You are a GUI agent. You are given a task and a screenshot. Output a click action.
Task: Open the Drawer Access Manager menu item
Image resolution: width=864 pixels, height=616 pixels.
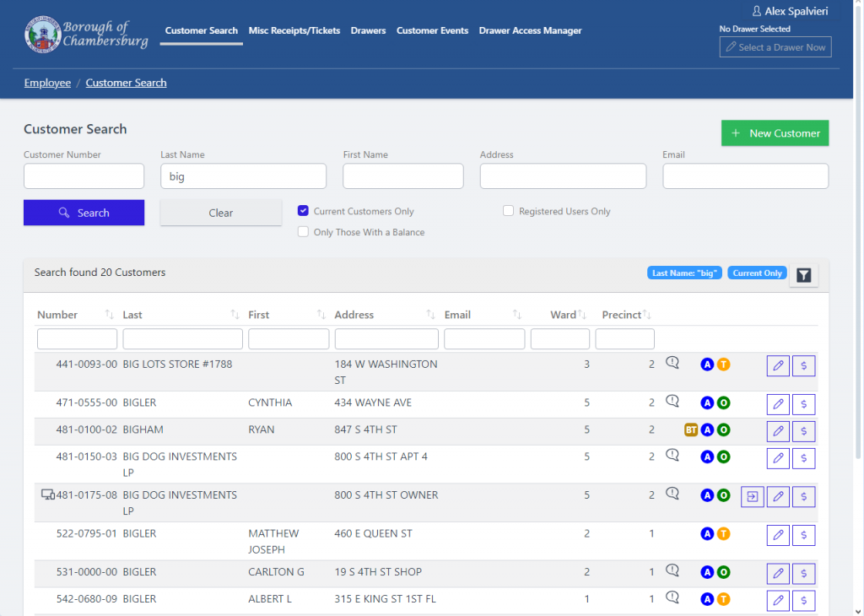[530, 30]
